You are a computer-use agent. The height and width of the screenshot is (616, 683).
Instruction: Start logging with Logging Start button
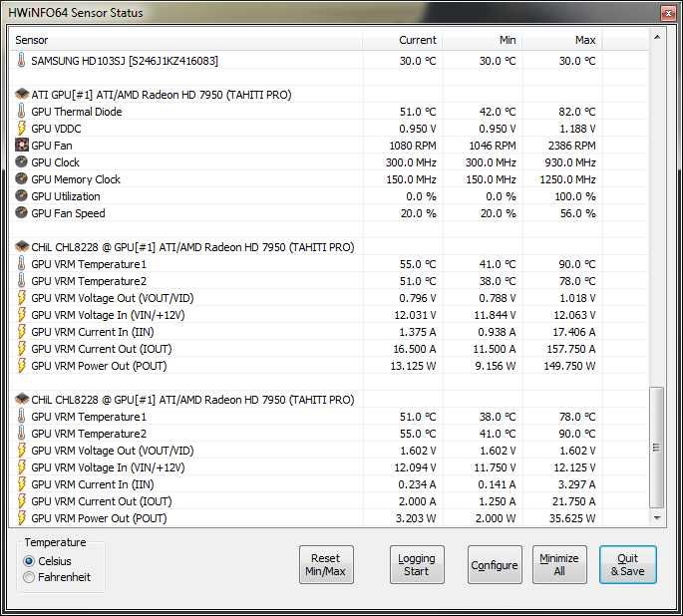pos(417,564)
